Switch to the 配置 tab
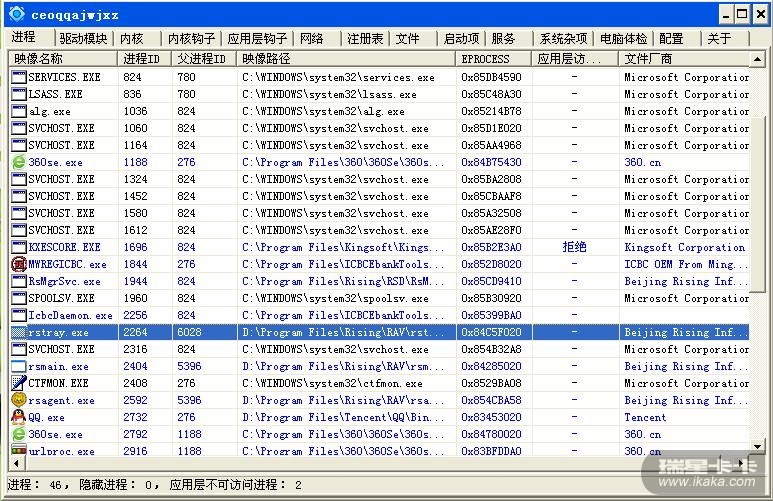Image resolution: width=773 pixels, height=501 pixels. coord(671,38)
